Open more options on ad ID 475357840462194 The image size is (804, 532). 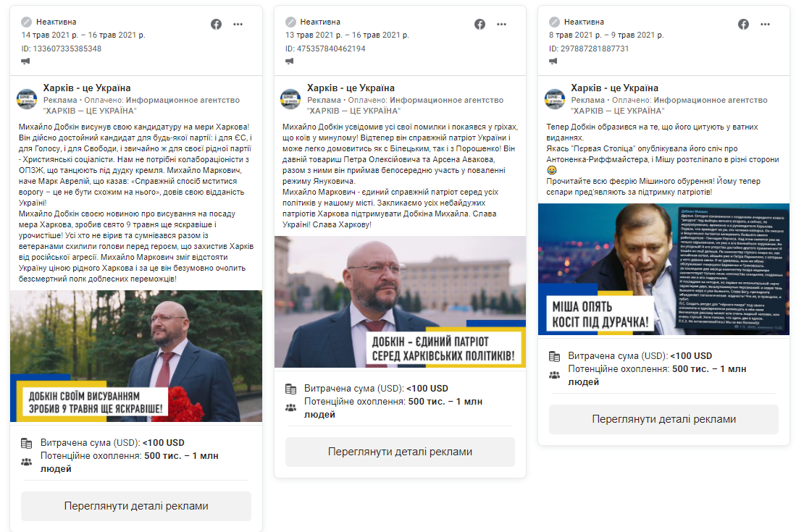[501, 24]
